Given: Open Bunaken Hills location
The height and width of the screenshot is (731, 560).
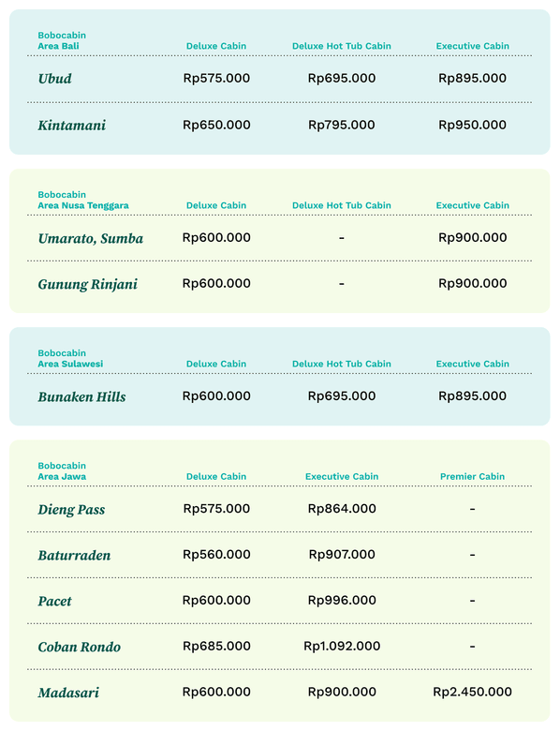Looking at the screenshot, I should (x=82, y=396).
